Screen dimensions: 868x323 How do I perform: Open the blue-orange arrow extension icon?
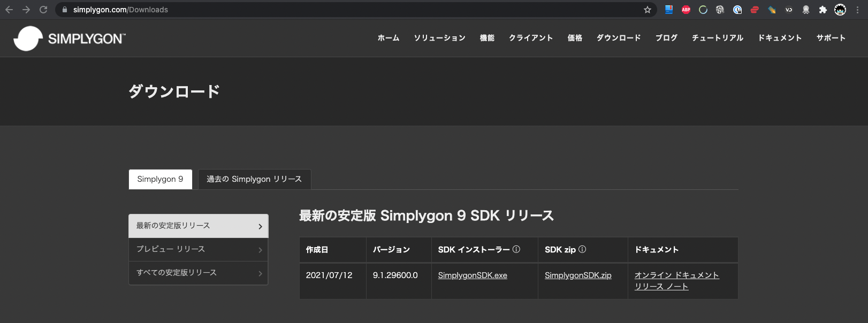[x=772, y=10]
